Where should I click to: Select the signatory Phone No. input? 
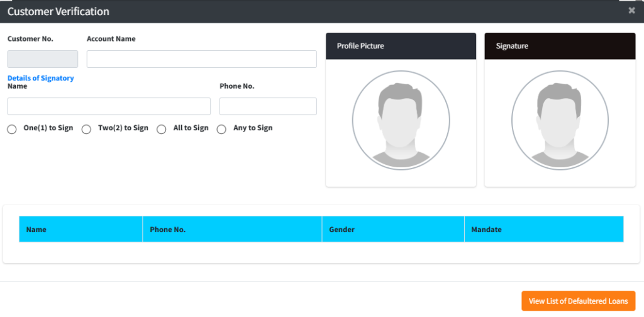(268, 106)
